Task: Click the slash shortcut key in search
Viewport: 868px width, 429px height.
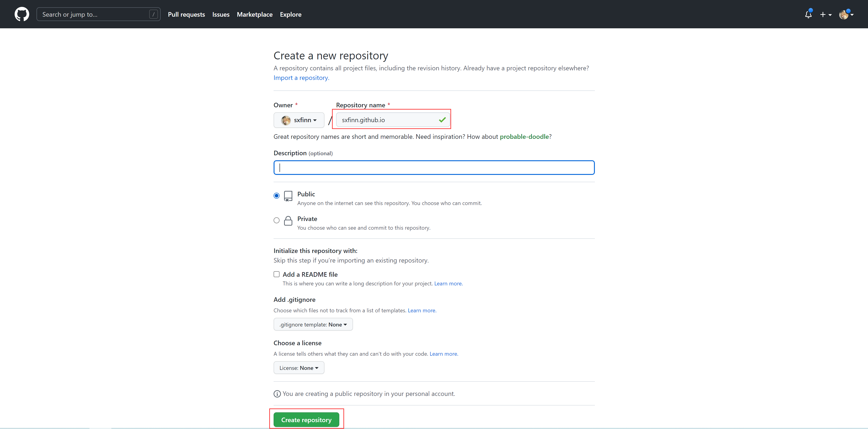Action: (153, 14)
